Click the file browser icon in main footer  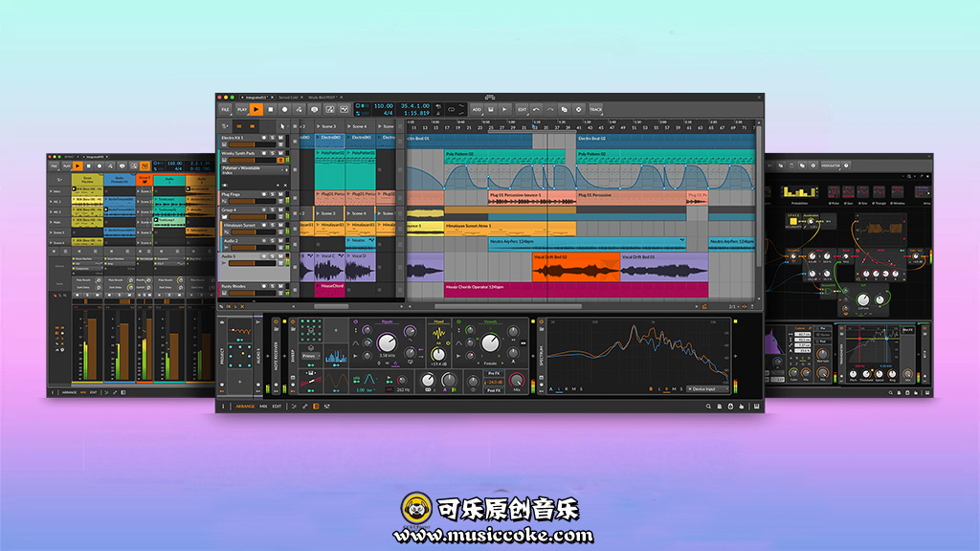click(720, 407)
